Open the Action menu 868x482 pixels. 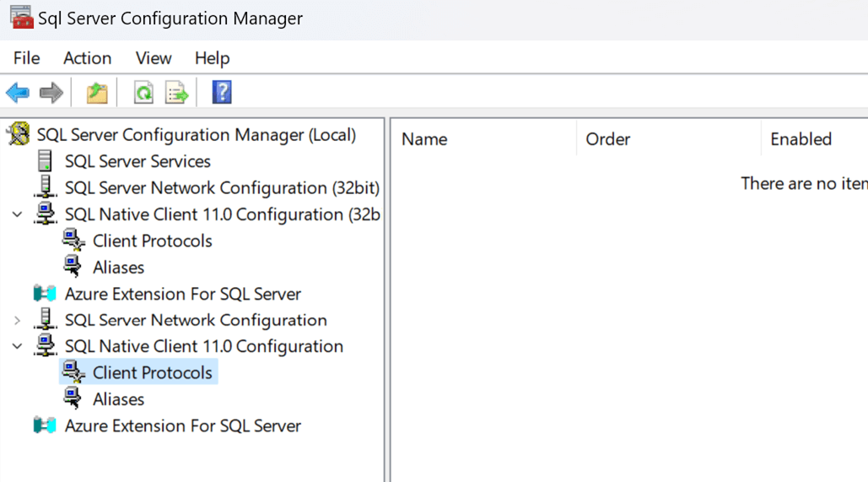click(87, 58)
